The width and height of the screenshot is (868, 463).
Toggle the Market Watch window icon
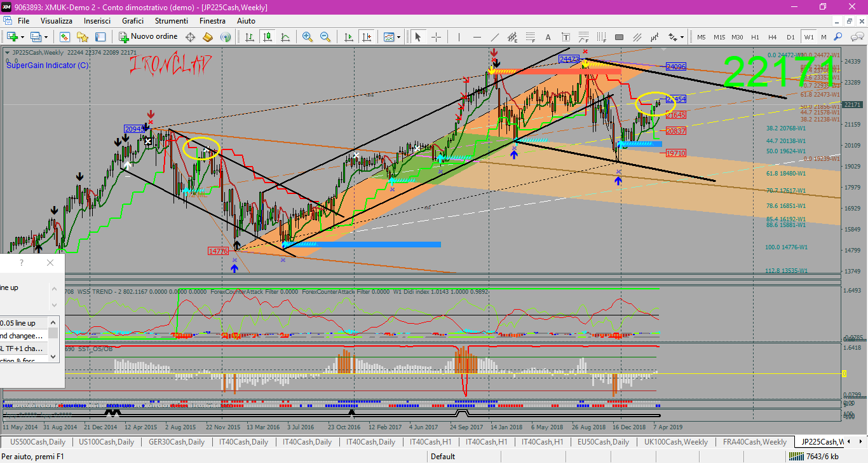[65, 37]
